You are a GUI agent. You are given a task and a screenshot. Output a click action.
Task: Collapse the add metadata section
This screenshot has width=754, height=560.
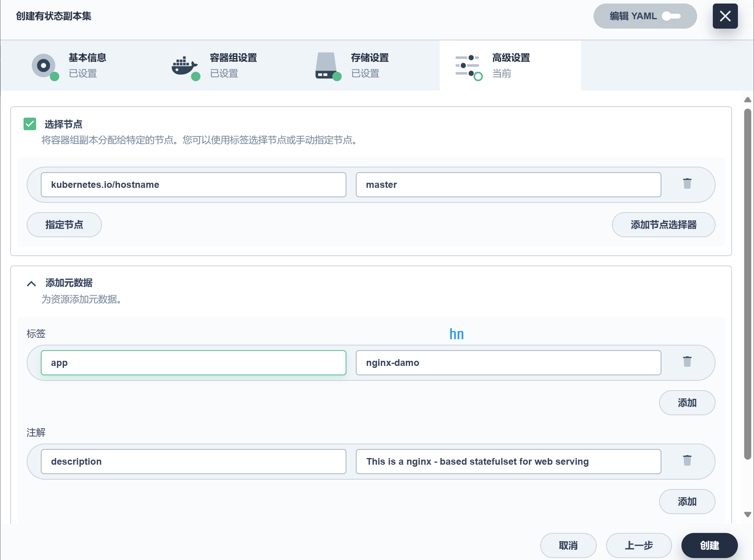[x=31, y=283]
